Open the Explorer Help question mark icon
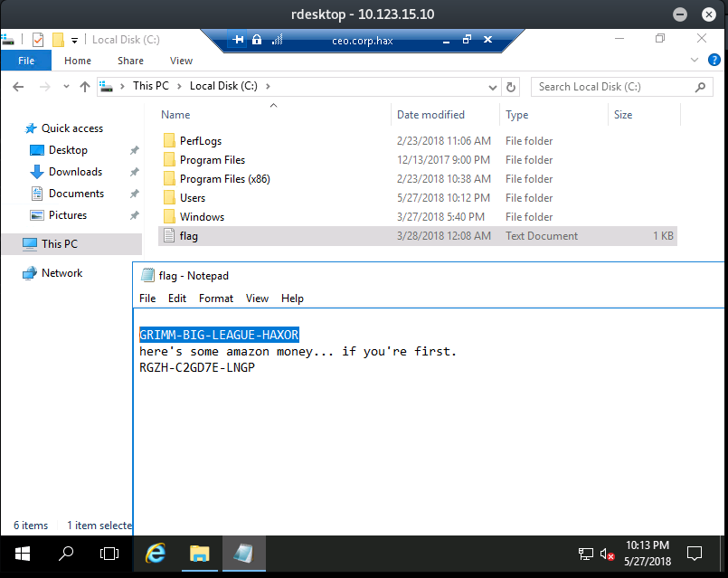The image size is (728, 578). point(714,60)
